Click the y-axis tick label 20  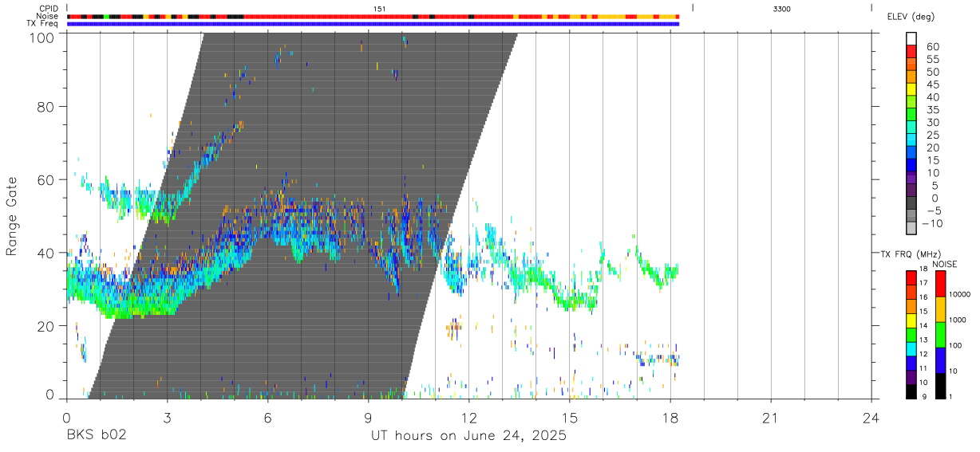coord(45,325)
